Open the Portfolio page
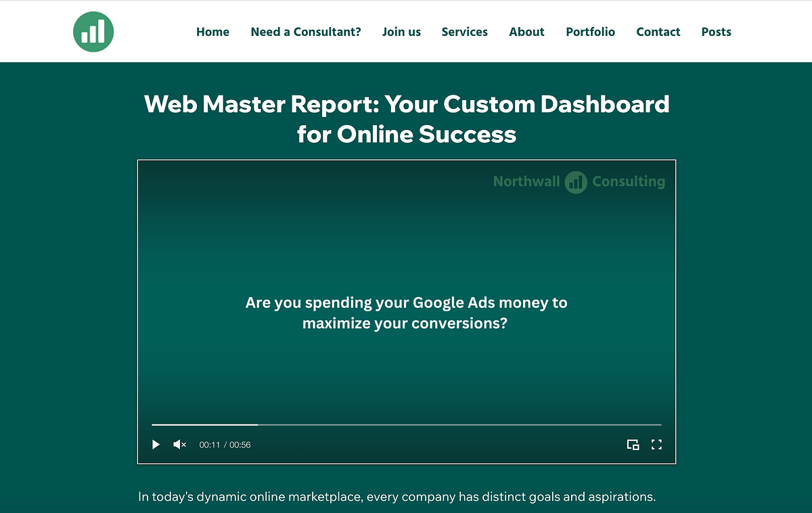 point(591,32)
